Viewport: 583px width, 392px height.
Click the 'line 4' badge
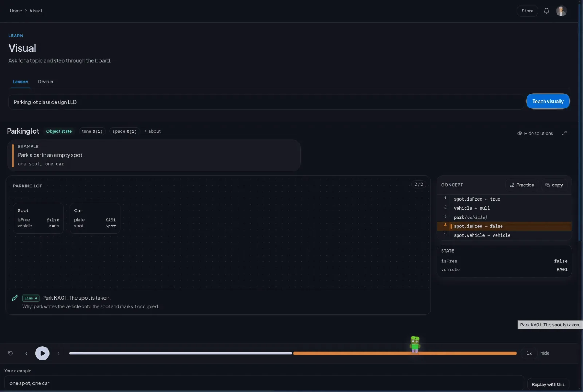click(x=31, y=298)
